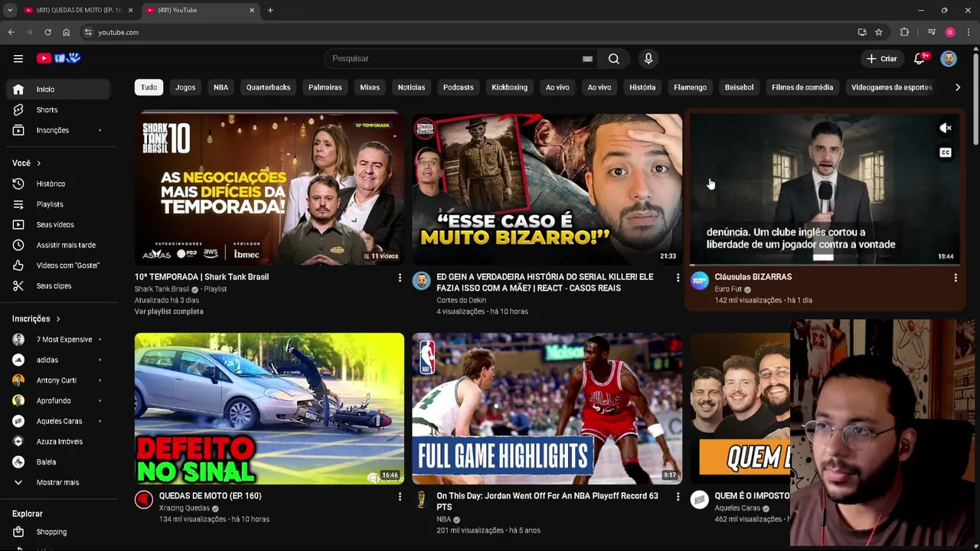This screenshot has height=551, width=980.
Task: Open options menu for Shark Tank playlist
Action: click(400, 278)
